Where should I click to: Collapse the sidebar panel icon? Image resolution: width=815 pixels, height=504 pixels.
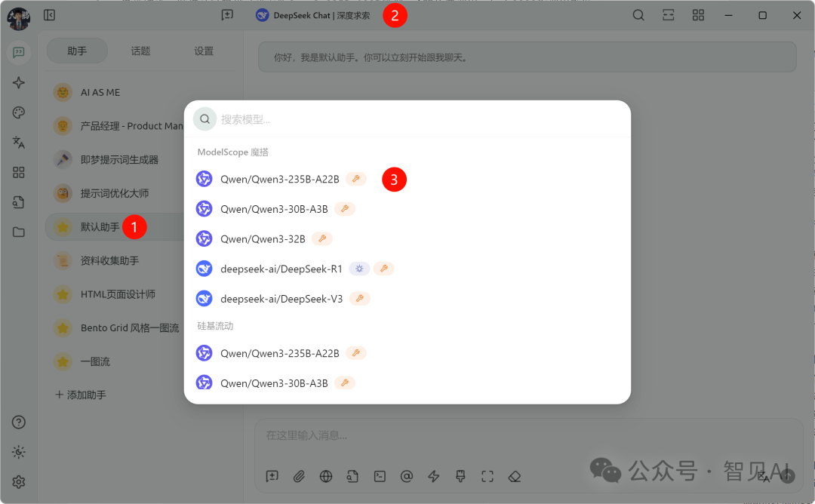click(x=49, y=15)
